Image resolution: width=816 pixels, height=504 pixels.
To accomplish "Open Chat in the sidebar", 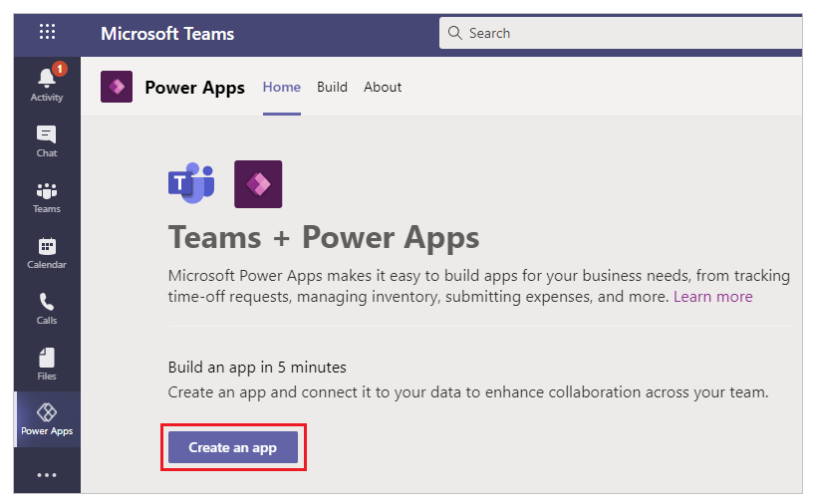I will point(47,140).
